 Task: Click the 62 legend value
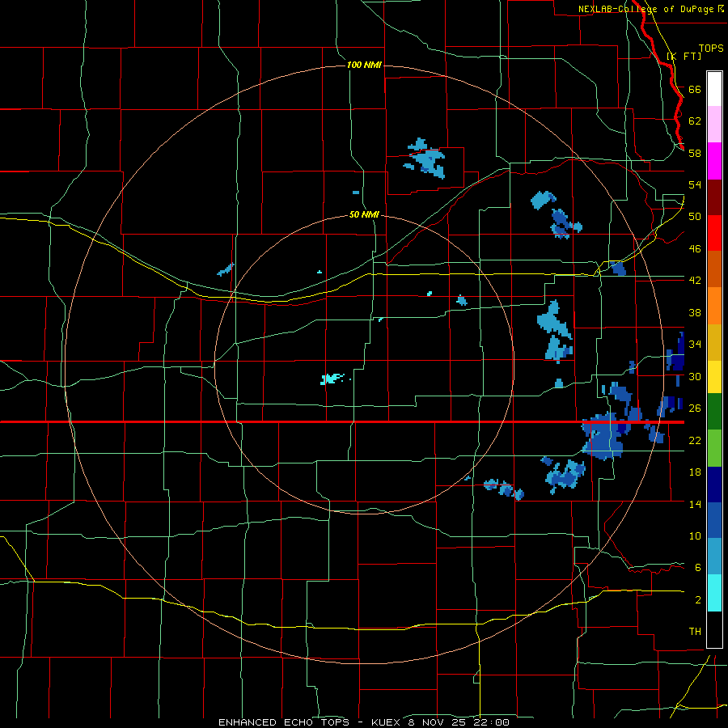coord(695,121)
